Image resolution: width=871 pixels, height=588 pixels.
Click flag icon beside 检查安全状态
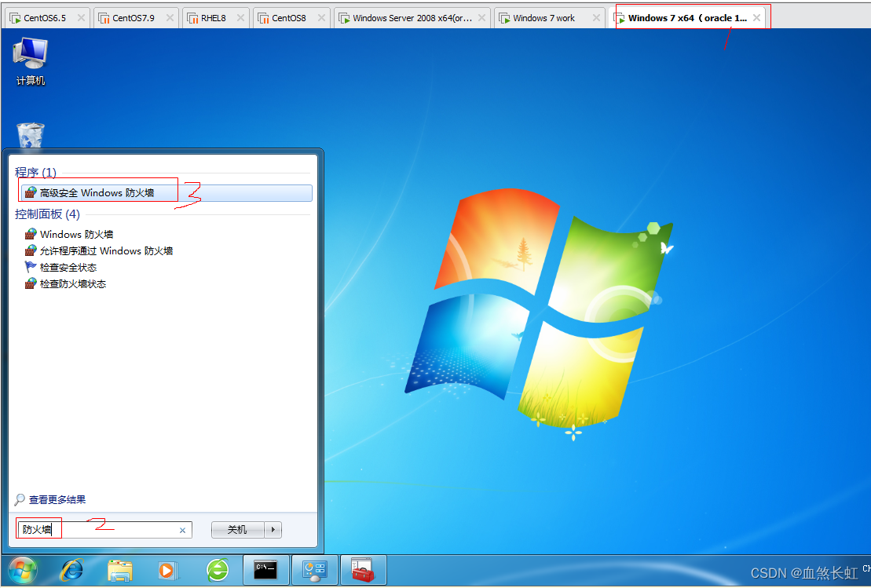[31, 267]
